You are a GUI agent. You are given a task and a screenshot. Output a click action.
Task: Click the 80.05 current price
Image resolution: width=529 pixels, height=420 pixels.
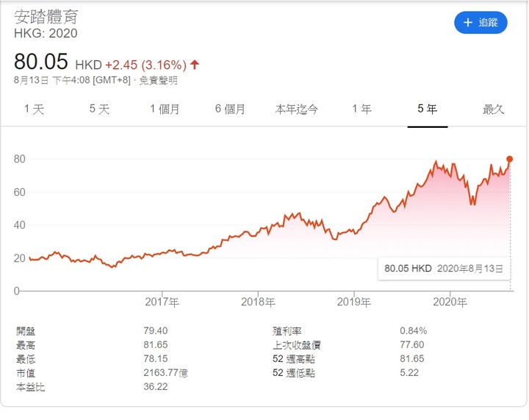pyautogui.click(x=41, y=62)
